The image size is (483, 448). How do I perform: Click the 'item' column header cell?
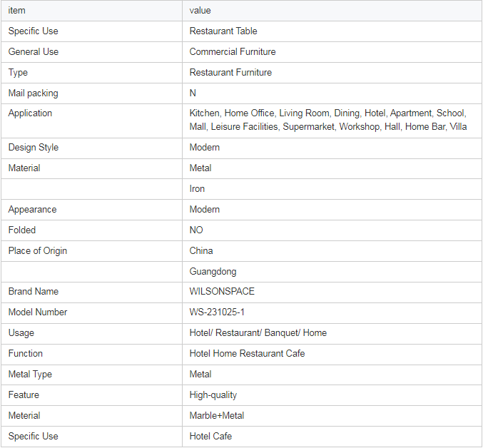17,11
